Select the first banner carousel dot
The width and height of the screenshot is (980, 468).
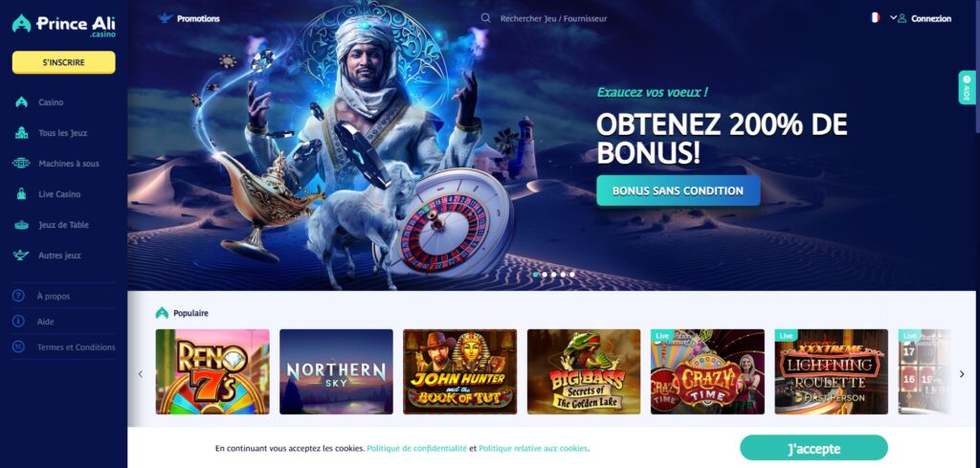[x=536, y=275]
